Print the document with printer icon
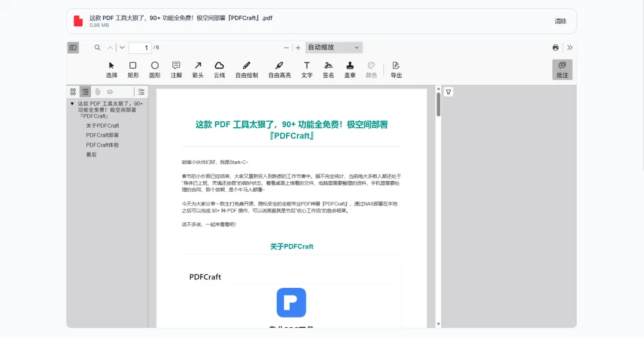This screenshot has height=338, width=644. (556, 48)
